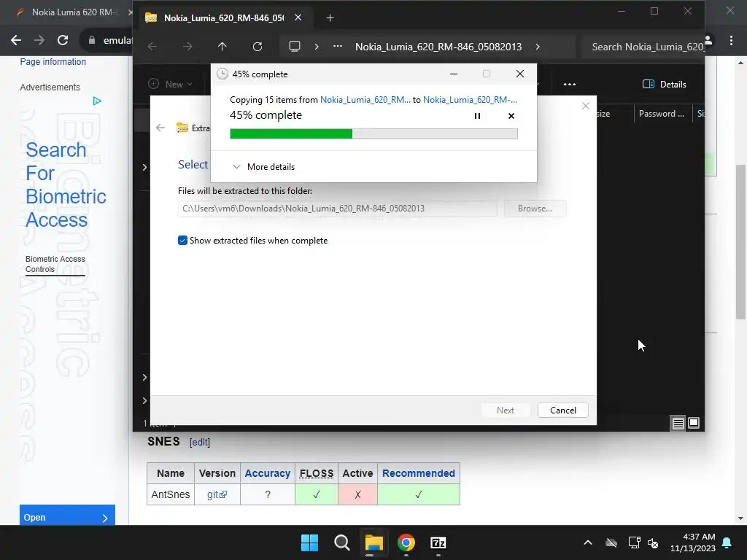747x560 pixels.
Task: Open the See more ellipsis menu
Action: 569,85
